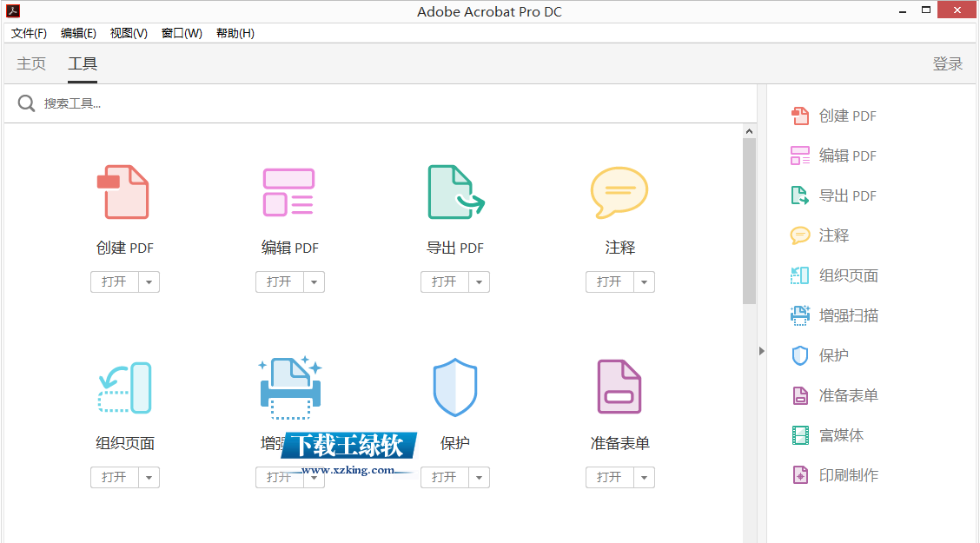980x543 pixels.
Task: Expand the 注释 open-button dropdown arrow
Action: [644, 281]
